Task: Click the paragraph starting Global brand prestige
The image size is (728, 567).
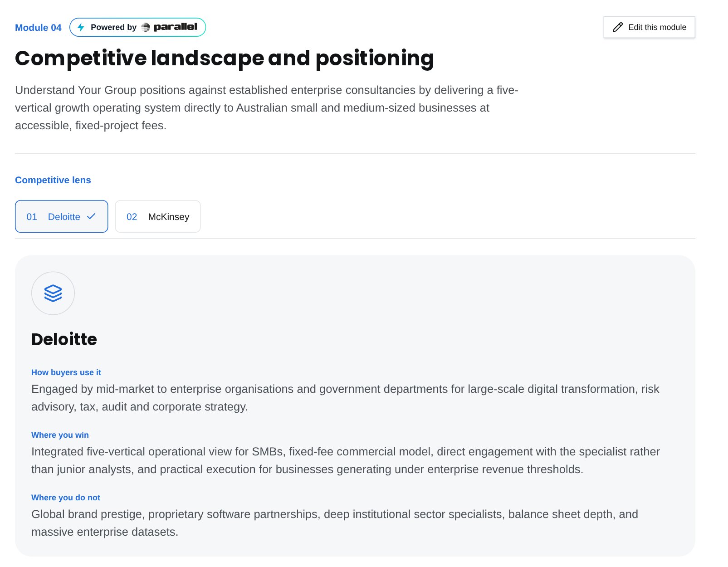Action: point(335,523)
